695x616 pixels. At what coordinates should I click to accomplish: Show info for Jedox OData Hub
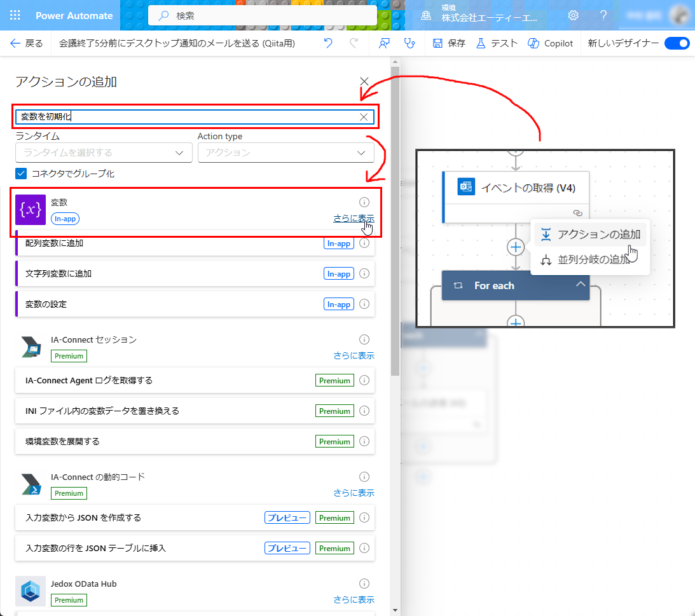pos(364,584)
